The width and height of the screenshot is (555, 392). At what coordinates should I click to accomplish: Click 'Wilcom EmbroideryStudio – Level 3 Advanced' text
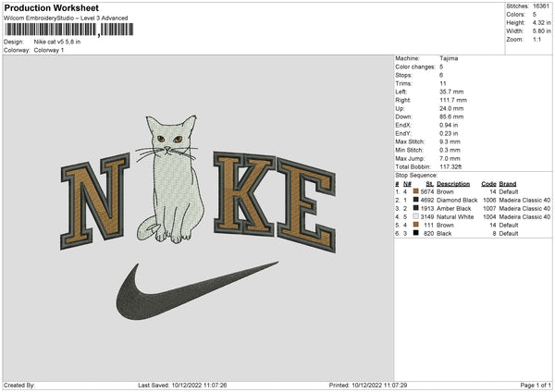click(x=66, y=18)
